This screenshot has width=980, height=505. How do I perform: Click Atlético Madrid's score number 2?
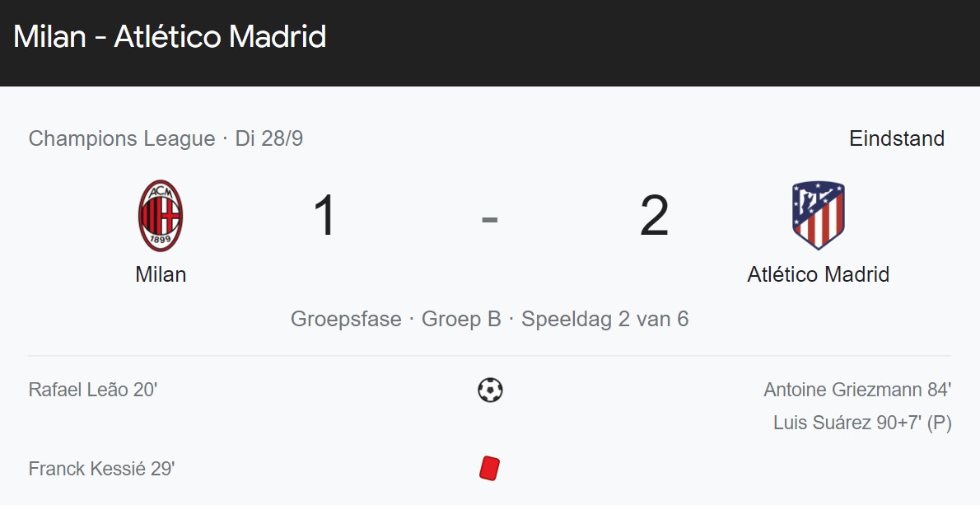tap(655, 216)
